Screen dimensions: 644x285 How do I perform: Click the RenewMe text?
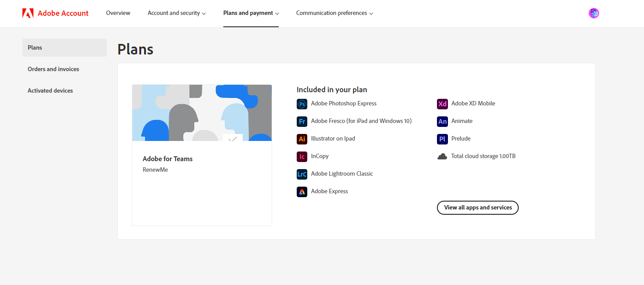pos(155,170)
